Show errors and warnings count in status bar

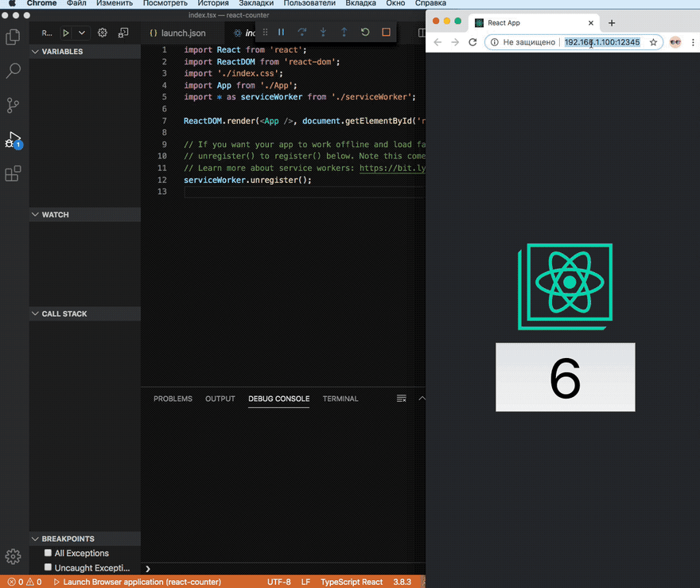25,582
